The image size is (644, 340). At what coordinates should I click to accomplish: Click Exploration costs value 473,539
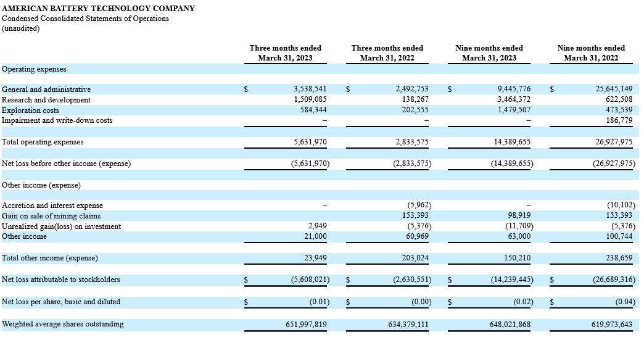pyautogui.click(x=619, y=110)
